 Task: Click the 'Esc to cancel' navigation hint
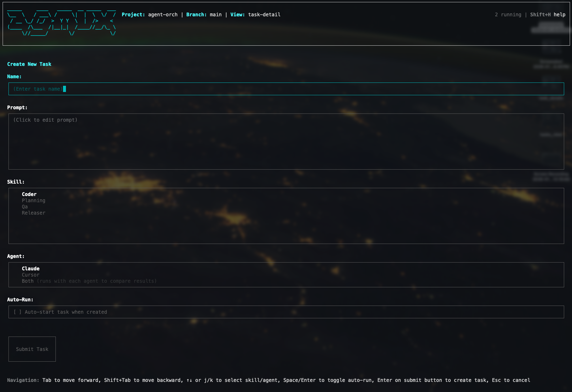click(511, 380)
